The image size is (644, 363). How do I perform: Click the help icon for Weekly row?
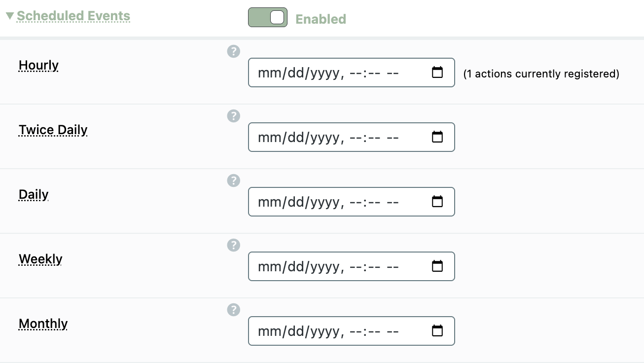click(x=233, y=245)
